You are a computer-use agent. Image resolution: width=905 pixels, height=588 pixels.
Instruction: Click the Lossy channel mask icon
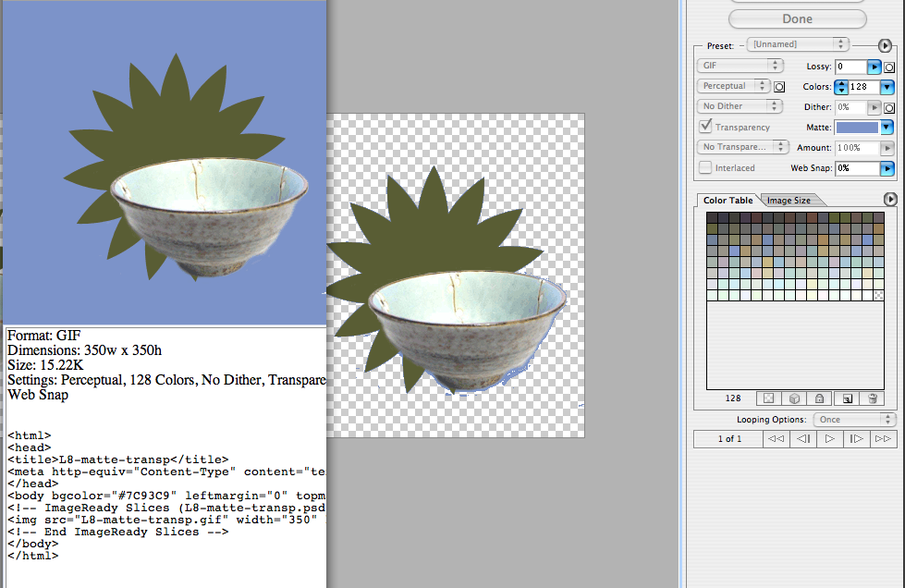(889, 67)
